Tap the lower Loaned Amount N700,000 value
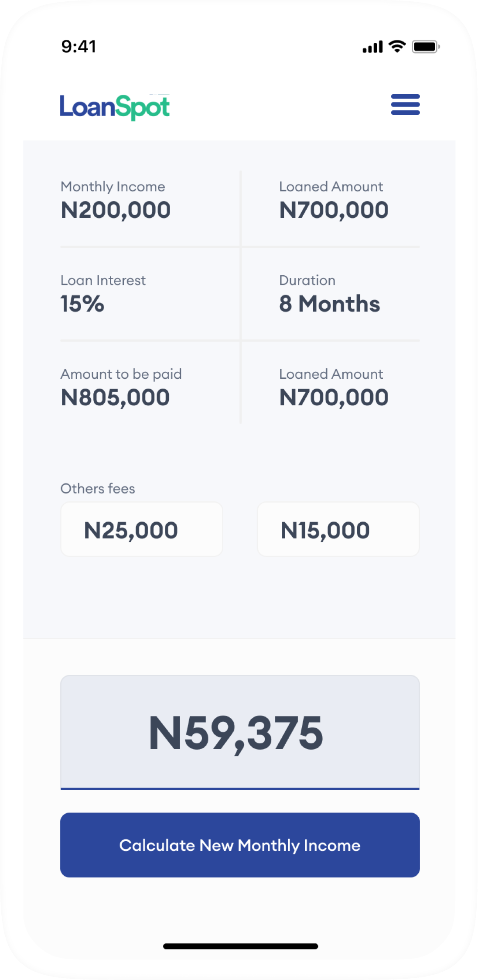The image size is (478, 980). coord(334,397)
